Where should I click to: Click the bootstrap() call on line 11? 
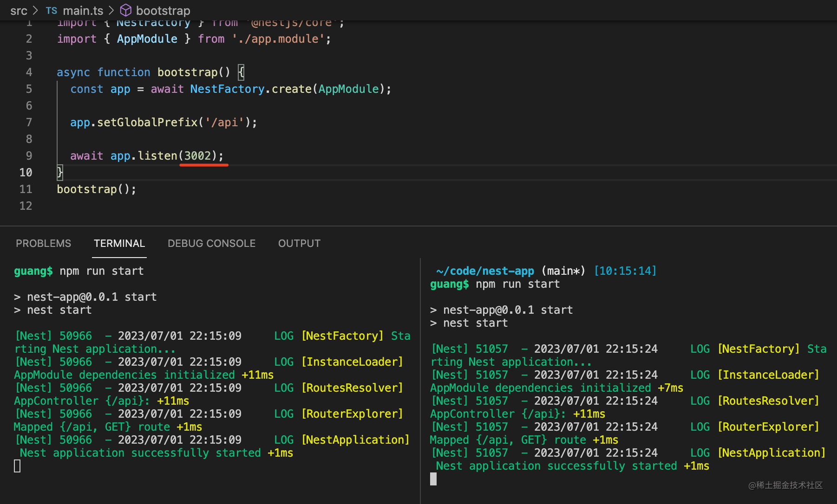(96, 189)
